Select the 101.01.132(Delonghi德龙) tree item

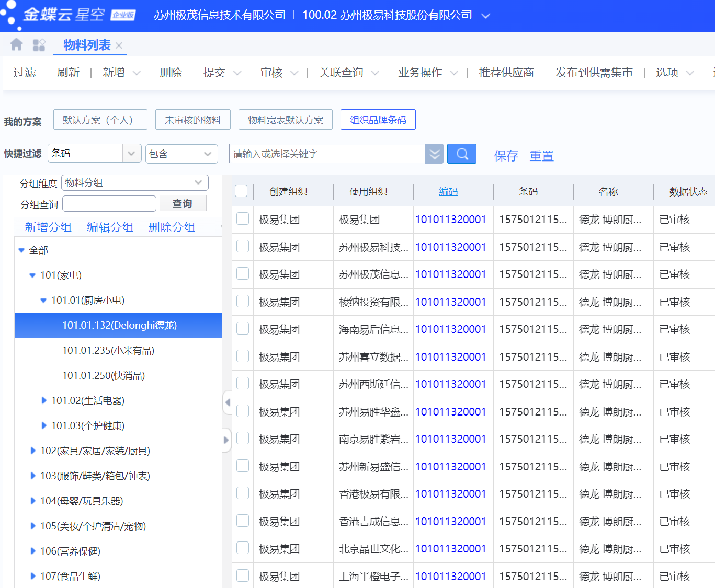(x=119, y=325)
